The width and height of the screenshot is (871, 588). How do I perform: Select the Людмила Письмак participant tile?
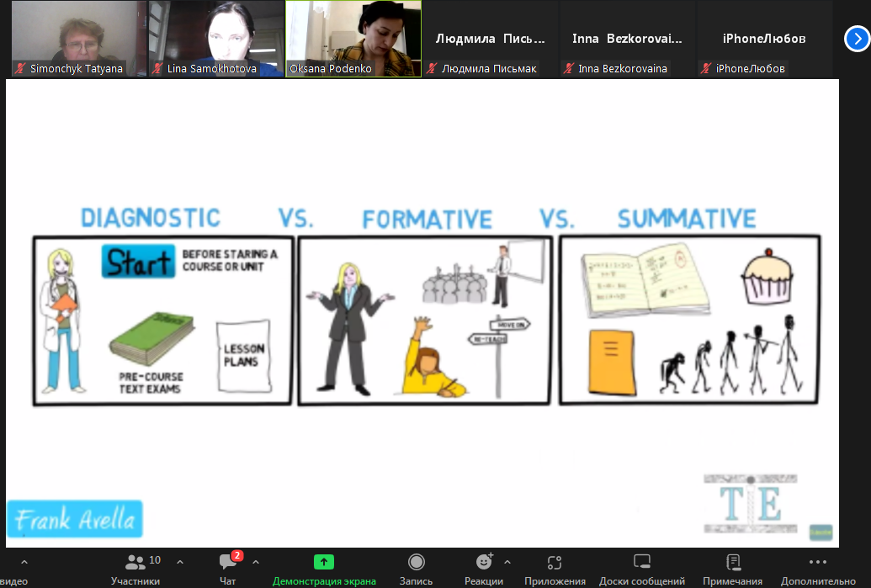click(x=490, y=39)
